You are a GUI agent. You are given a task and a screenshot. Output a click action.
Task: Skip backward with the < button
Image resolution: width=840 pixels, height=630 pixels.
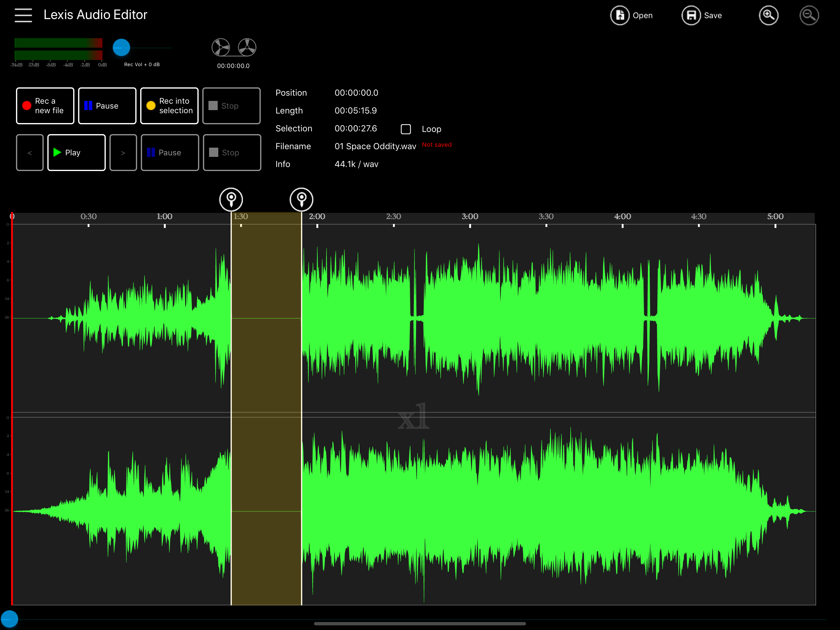30,152
